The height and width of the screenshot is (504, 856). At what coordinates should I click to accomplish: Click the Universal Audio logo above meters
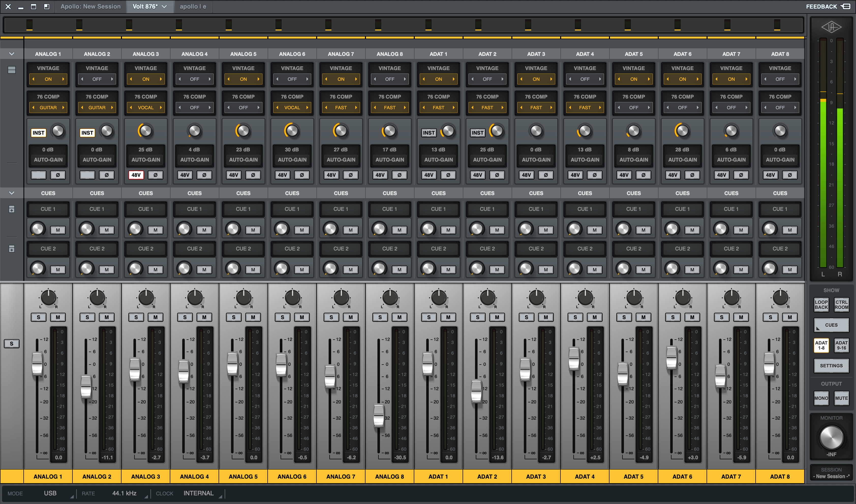point(831,27)
